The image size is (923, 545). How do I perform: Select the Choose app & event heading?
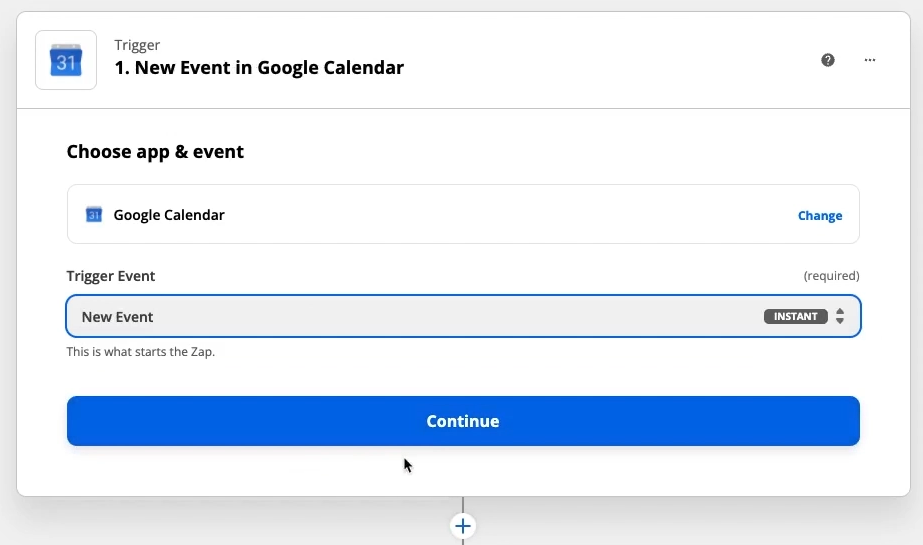[x=155, y=152]
